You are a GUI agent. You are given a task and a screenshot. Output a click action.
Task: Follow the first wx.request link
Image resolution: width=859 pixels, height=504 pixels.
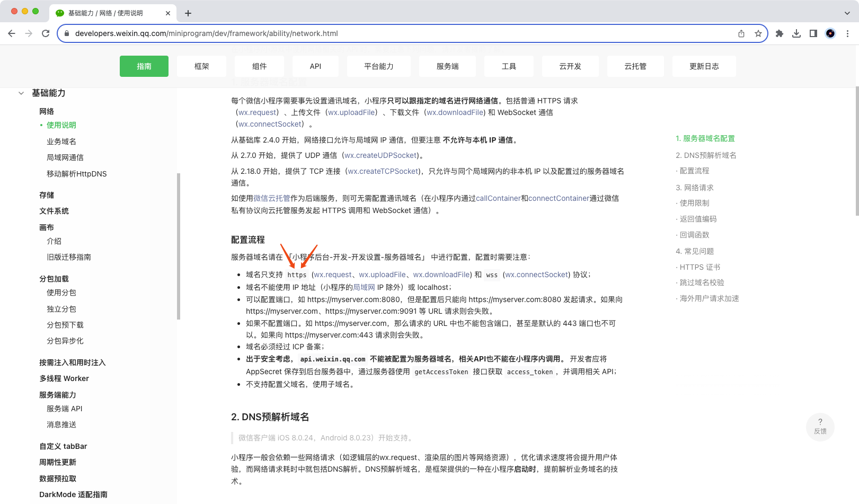pos(257,112)
